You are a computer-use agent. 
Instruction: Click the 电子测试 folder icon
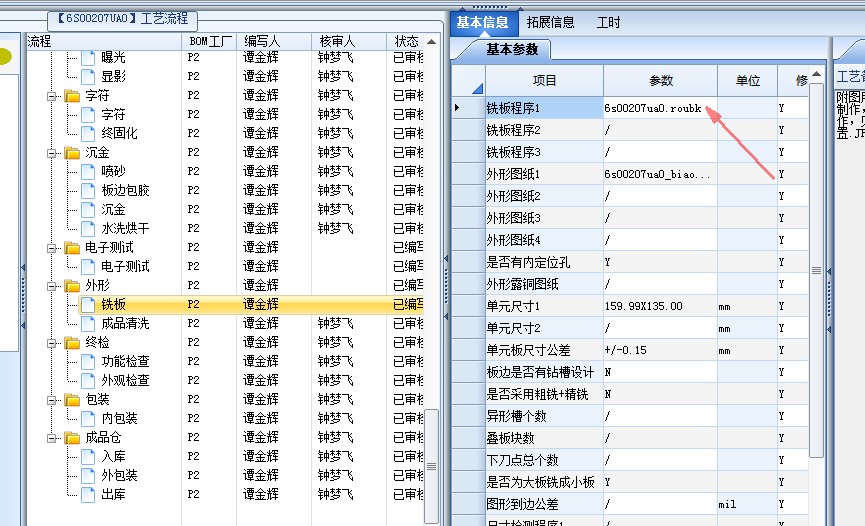(x=72, y=247)
